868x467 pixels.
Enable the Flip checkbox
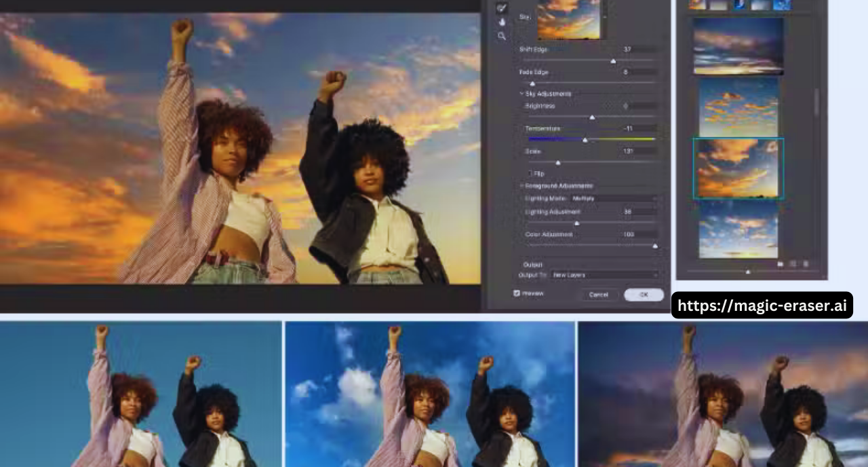tap(530, 174)
